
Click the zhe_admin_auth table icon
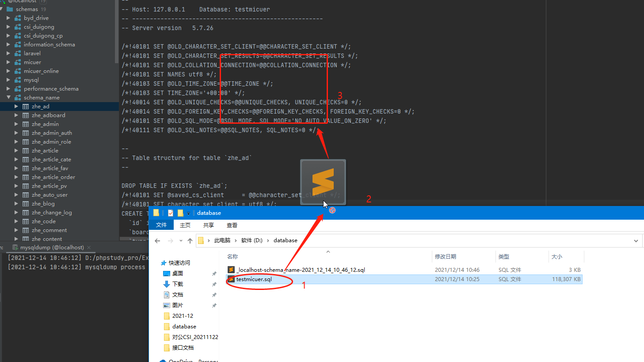tap(26, 133)
